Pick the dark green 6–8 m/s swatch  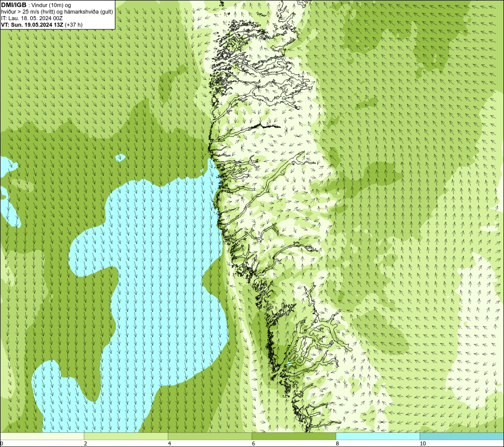coord(294,436)
